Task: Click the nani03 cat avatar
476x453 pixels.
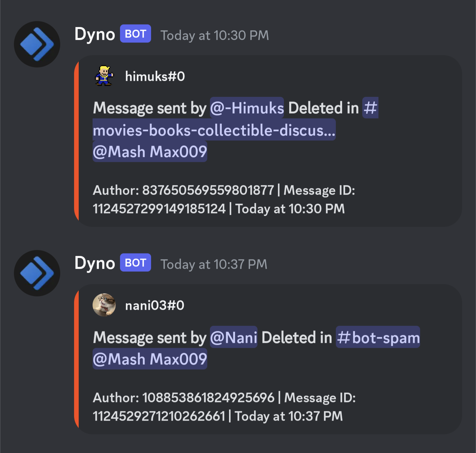Action: pos(104,305)
